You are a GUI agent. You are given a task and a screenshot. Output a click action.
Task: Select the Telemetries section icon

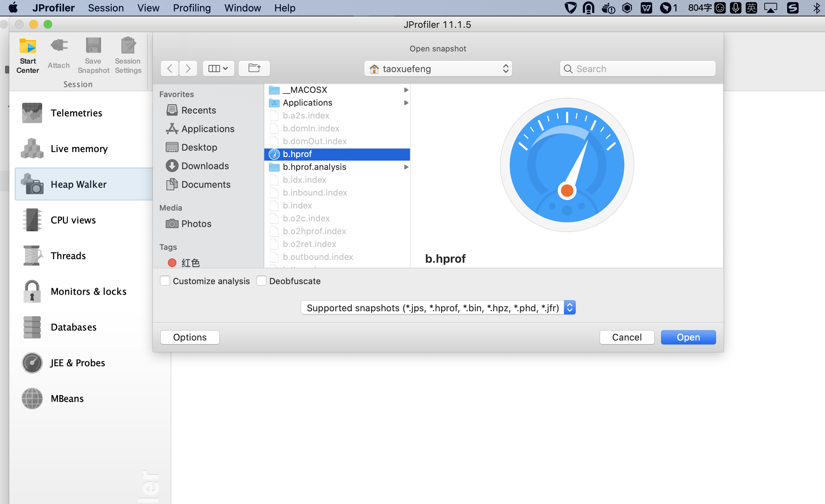coord(32,113)
